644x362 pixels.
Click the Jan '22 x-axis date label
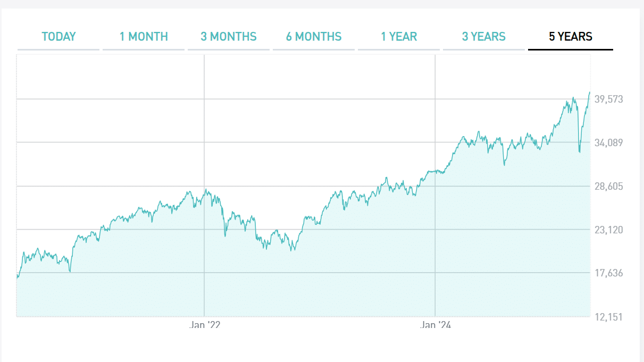pos(205,324)
